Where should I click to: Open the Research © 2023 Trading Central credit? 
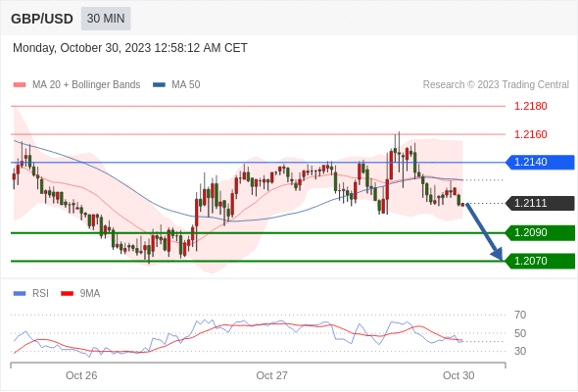pyautogui.click(x=496, y=85)
